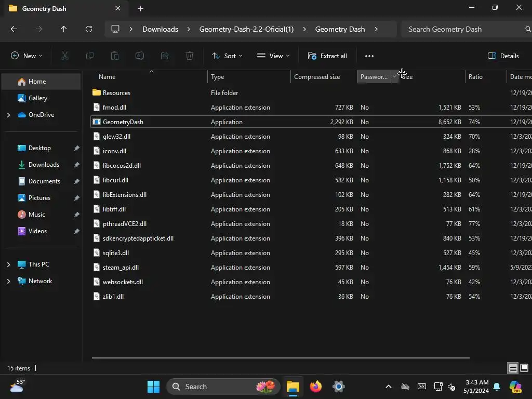Image resolution: width=532 pixels, height=399 pixels.
Task: Refresh the current folder view
Action: click(x=89, y=29)
